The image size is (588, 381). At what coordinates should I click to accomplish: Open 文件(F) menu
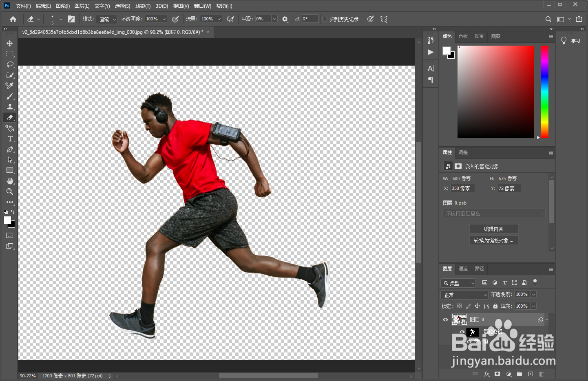click(23, 6)
